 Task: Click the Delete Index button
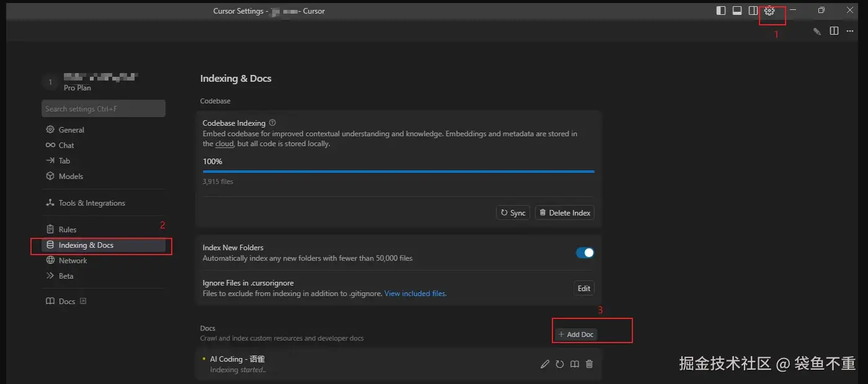tap(565, 212)
